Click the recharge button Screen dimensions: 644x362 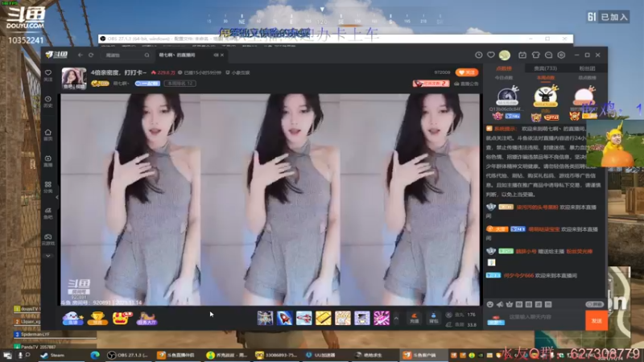pos(414,318)
